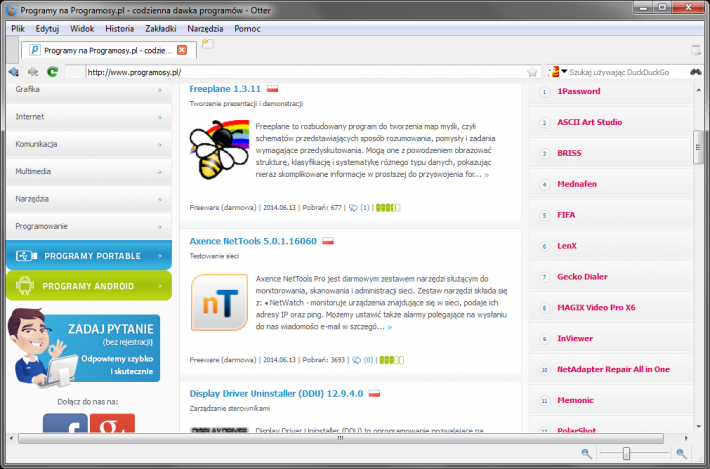The width and height of the screenshot is (710, 469).
Task: Open a new tab with the tab bar icon
Action: click(x=207, y=44)
